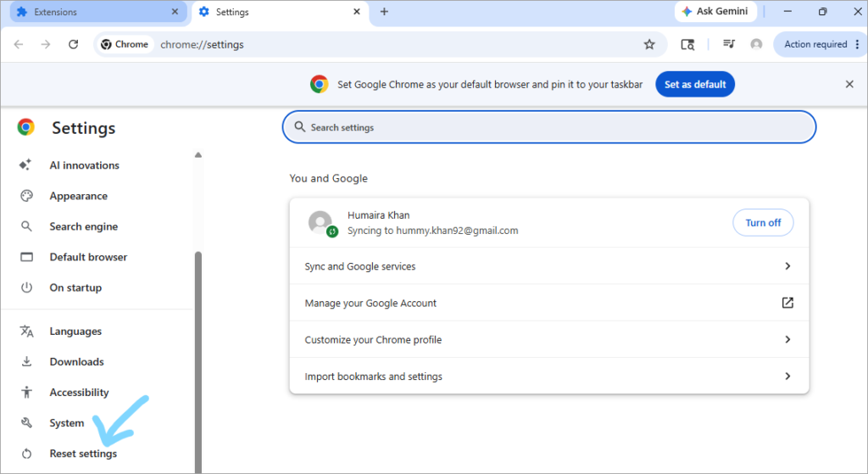Select the Settings tab

pyautogui.click(x=280, y=12)
